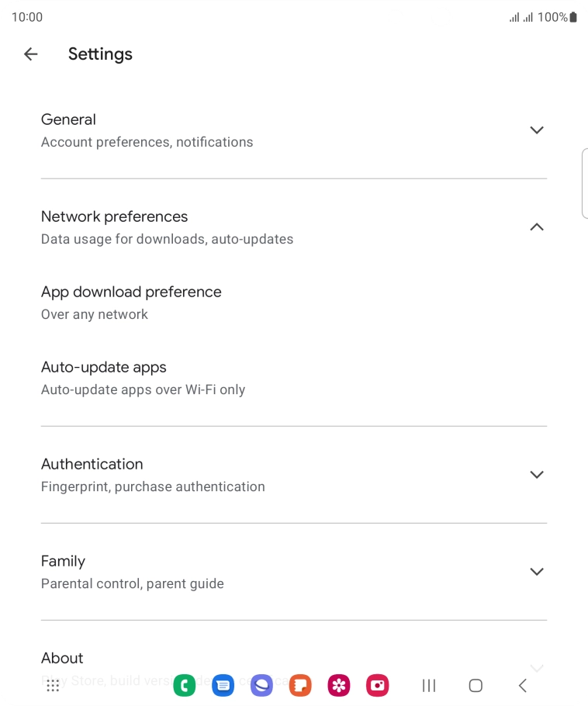Tap the back arrow beside Settings

(30, 54)
